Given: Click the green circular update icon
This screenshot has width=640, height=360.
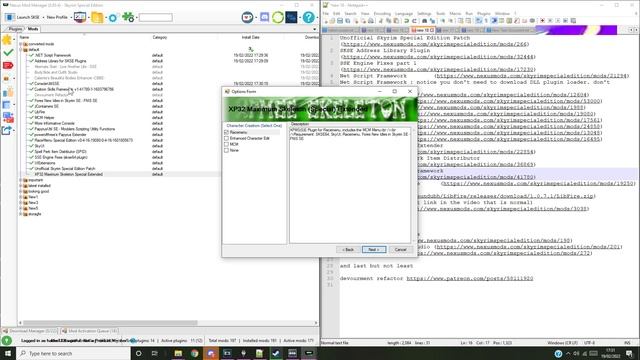Looking at the screenshot, I should point(278,17).
